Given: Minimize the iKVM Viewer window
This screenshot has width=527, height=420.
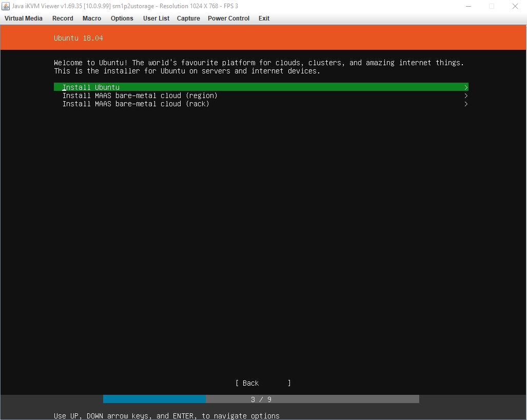Looking at the screenshot, I should tap(468, 6).
